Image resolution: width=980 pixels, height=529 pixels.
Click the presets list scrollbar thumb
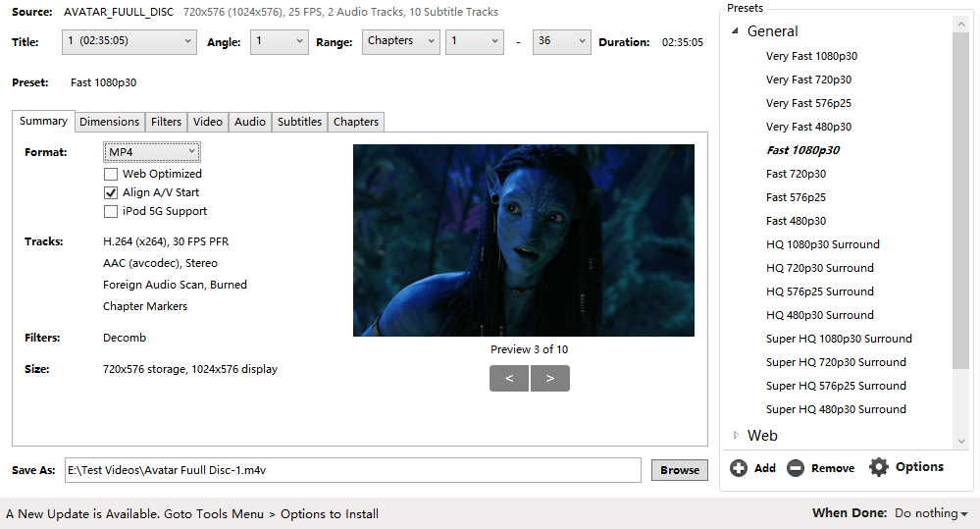pyautogui.click(x=960, y=201)
